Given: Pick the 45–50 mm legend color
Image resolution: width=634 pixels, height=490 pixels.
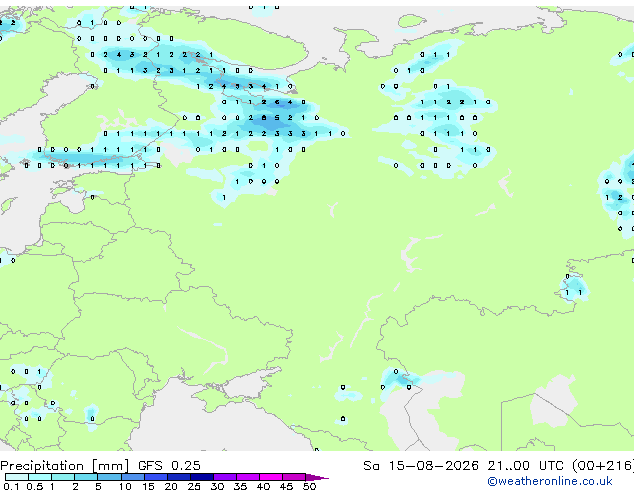Looking at the screenshot, I should [x=294, y=477].
